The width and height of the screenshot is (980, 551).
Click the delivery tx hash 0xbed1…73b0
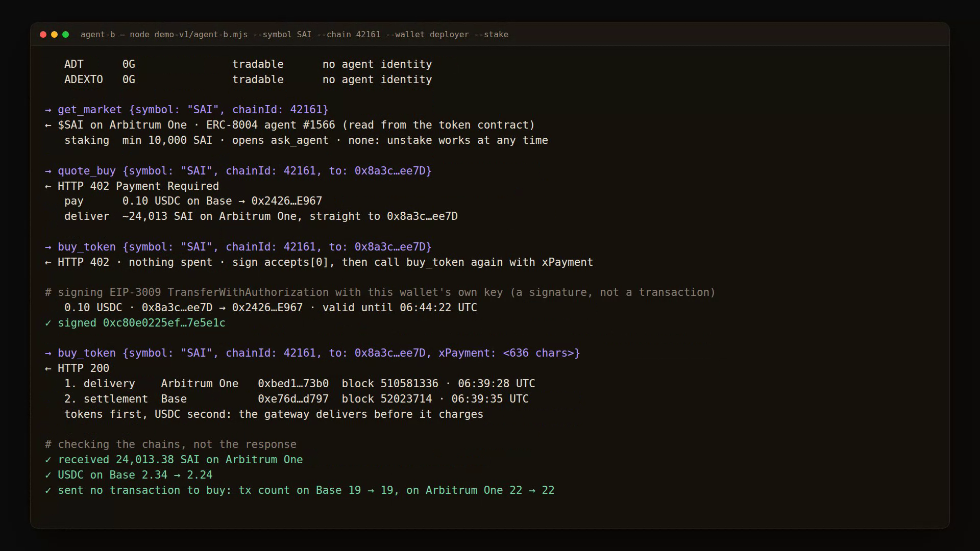(x=293, y=384)
